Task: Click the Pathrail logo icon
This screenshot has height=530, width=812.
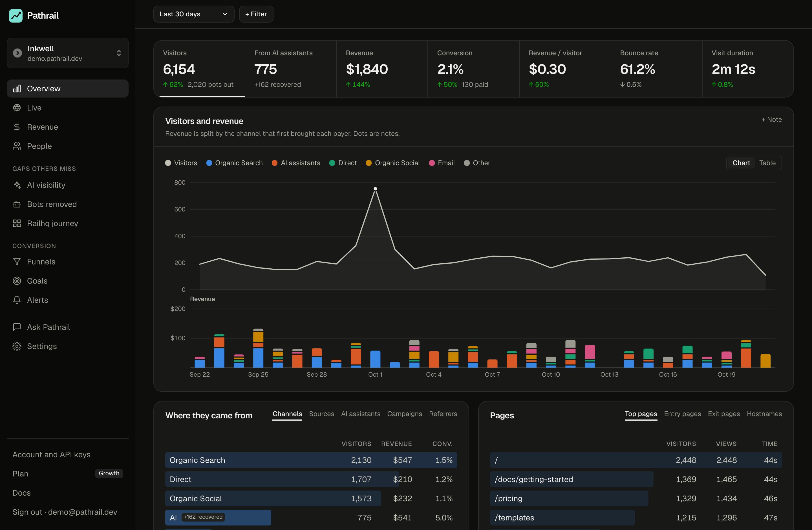Action: (16, 16)
